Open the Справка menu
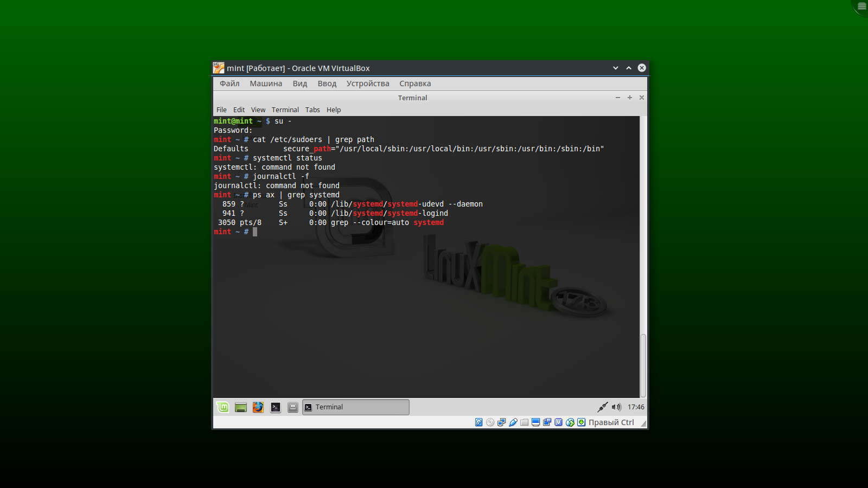This screenshot has width=868, height=488. pos(415,84)
